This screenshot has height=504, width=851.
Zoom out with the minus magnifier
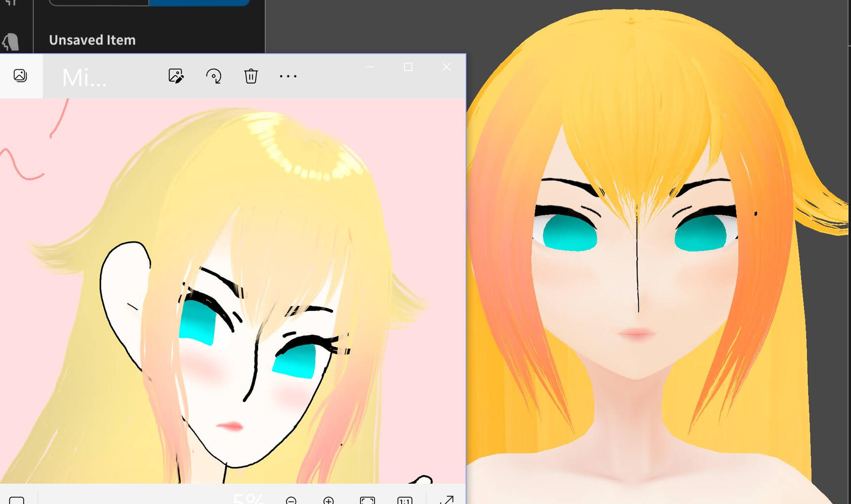[291, 500]
